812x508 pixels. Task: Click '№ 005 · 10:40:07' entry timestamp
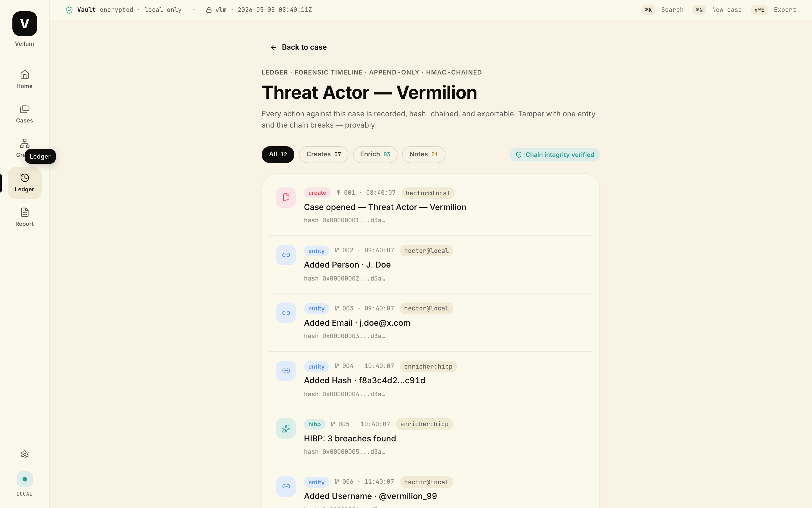tap(360, 424)
